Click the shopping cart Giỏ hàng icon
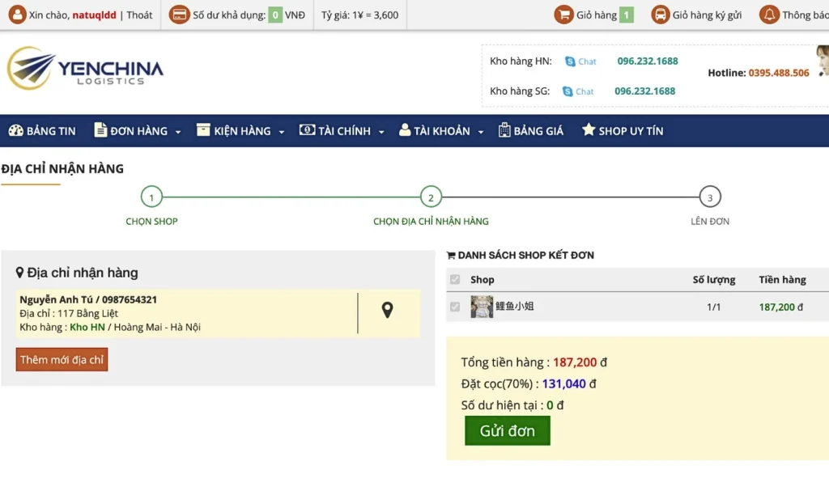829x504 pixels. (x=563, y=15)
